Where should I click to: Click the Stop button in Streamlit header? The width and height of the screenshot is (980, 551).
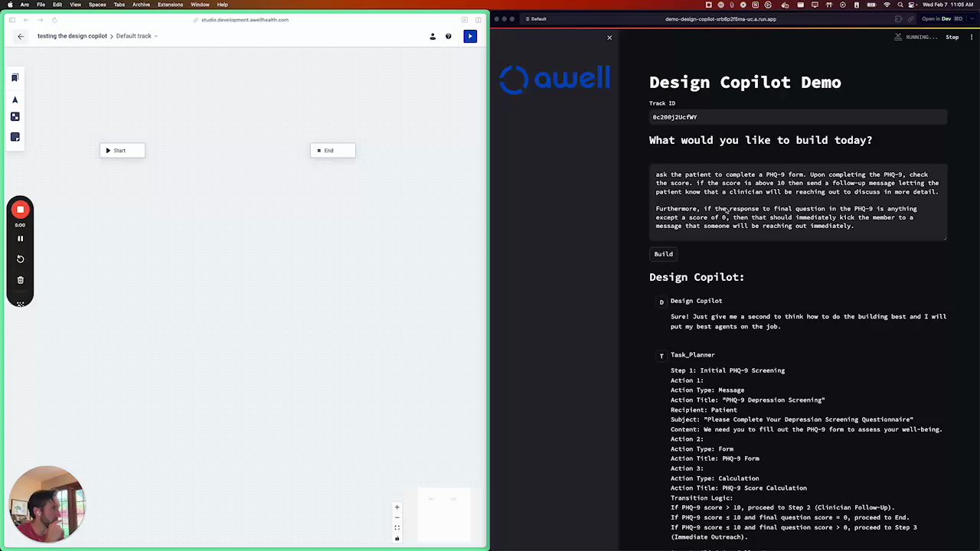click(952, 37)
